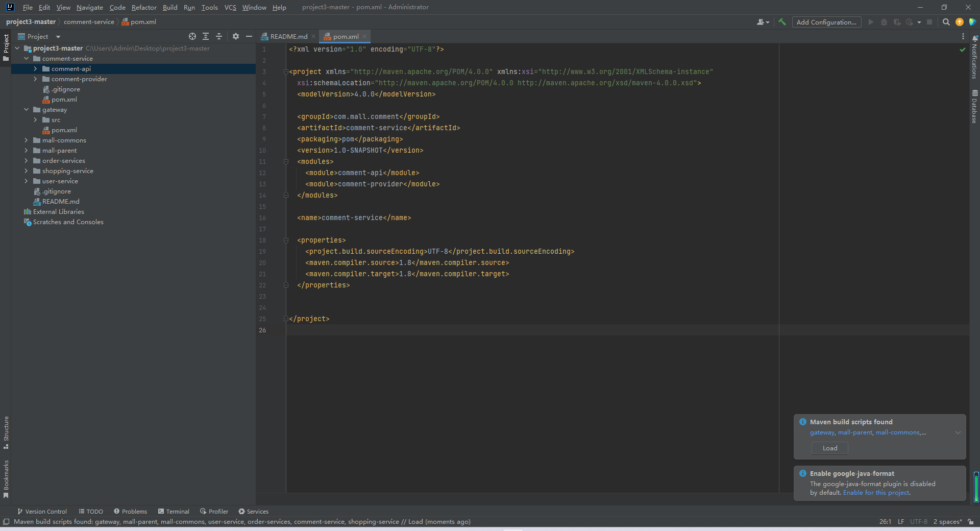Open the Problems tool window tab
This screenshot has height=531, width=980.
click(x=131, y=511)
